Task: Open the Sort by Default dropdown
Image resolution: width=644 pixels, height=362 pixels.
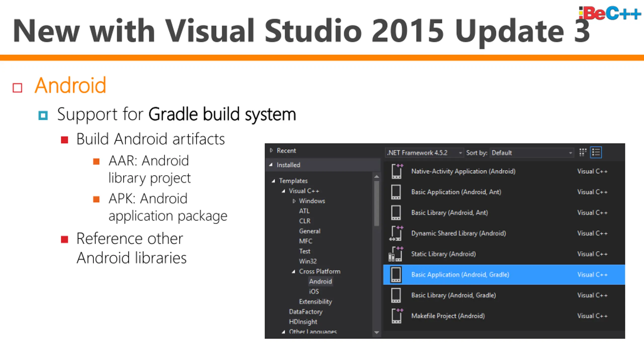Action: pos(532,153)
